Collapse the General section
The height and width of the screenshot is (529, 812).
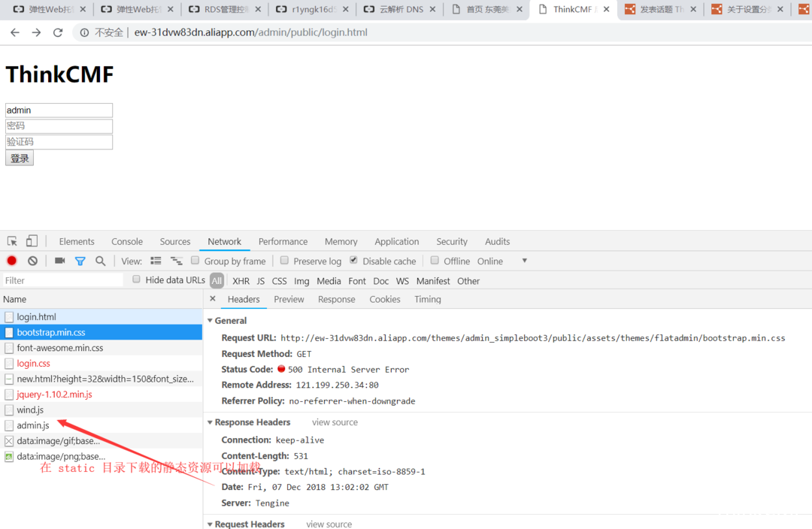click(211, 321)
